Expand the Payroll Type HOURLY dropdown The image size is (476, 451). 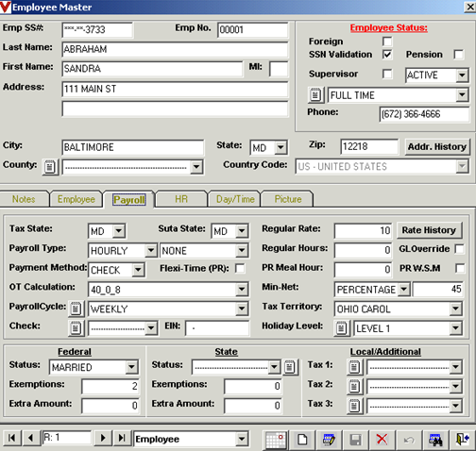pyautogui.click(x=151, y=251)
